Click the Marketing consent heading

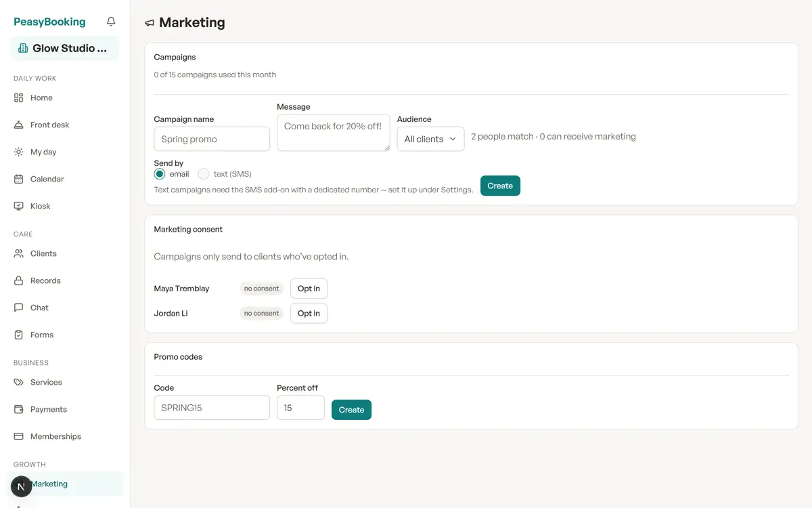[188, 229]
